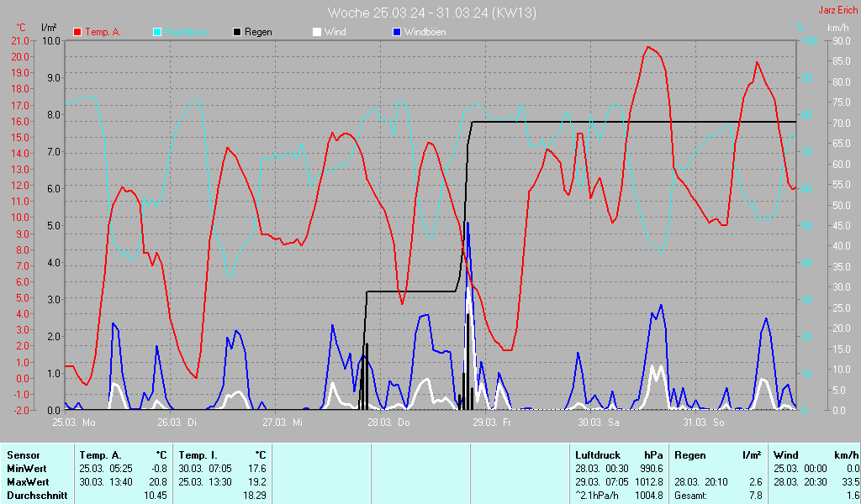The width and height of the screenshot is (861, 504).
Task: Click the black Regen legend swatch
Action: click(x=237, y=32)
